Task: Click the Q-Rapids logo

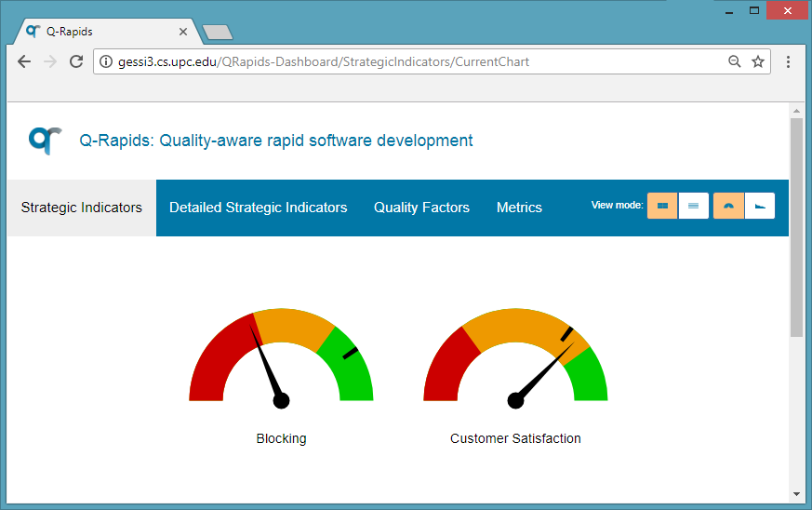Action: (x=45, y=141)
